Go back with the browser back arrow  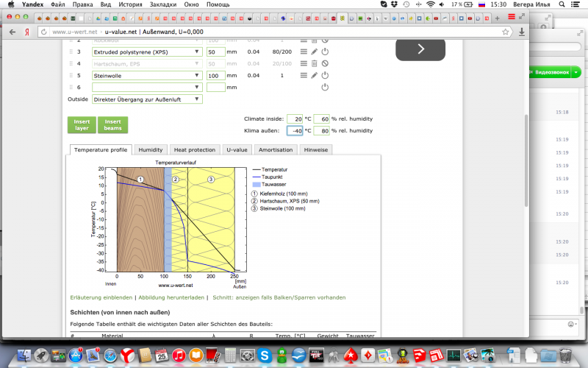click(12, 32)
